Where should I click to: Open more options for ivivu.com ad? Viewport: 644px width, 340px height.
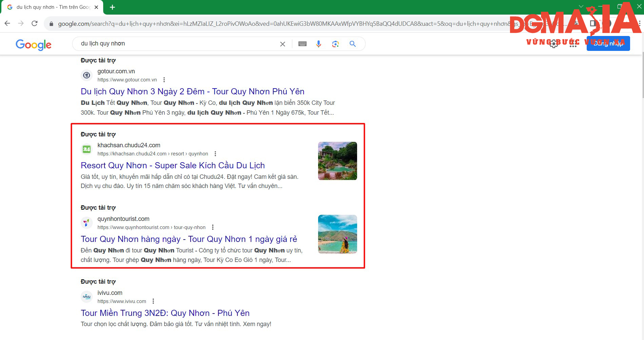point(153,301)
